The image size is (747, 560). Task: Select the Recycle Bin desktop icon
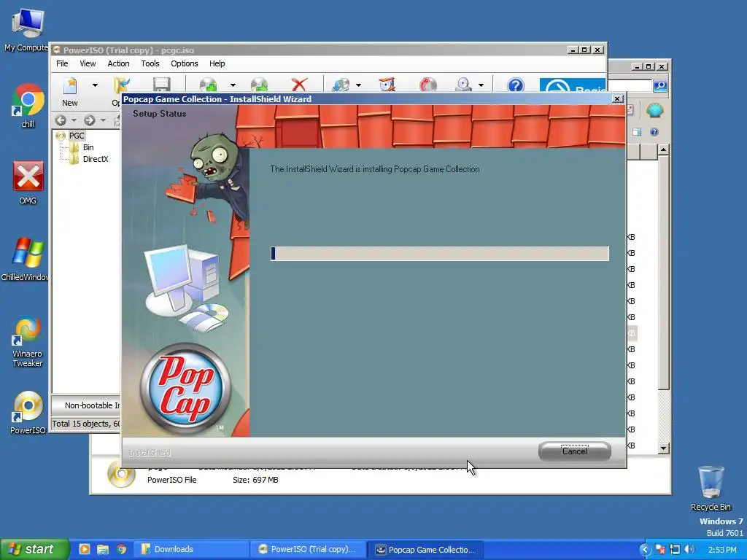coord(711,488)
